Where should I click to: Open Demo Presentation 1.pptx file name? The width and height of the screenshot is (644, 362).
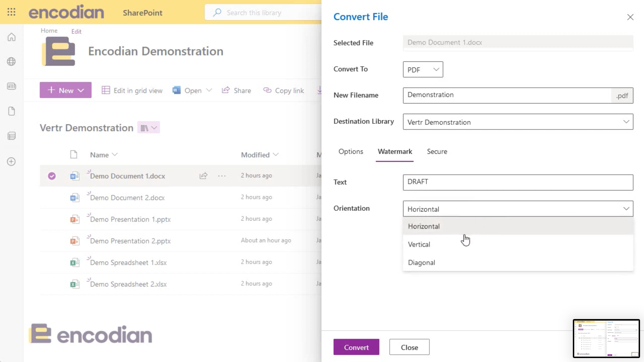(130, 219)
